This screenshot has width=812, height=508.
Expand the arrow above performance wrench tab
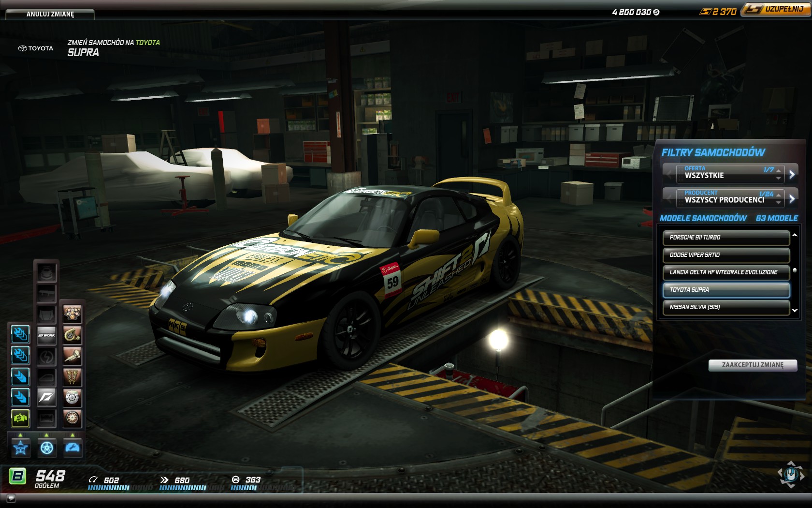72,435
